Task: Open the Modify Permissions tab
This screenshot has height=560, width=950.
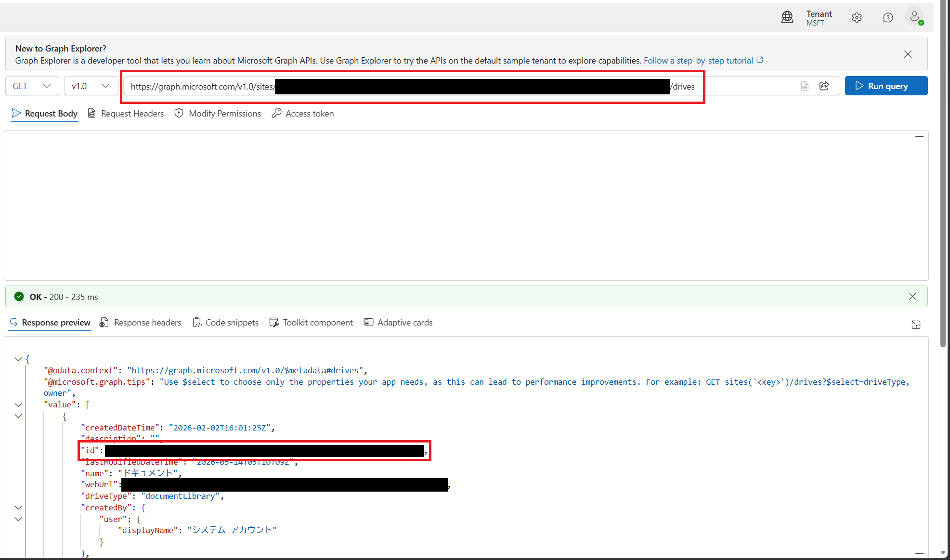Action: 218,114
